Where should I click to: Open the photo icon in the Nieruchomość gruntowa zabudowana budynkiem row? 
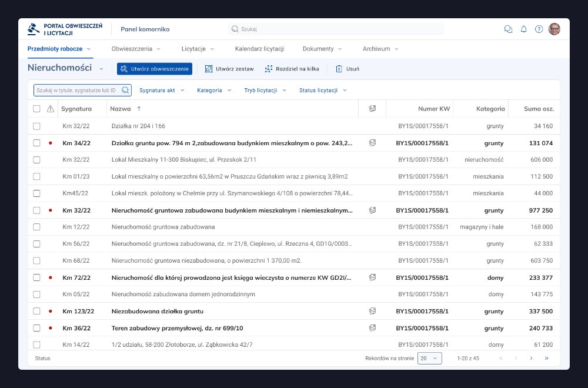[x=372, y=210]
